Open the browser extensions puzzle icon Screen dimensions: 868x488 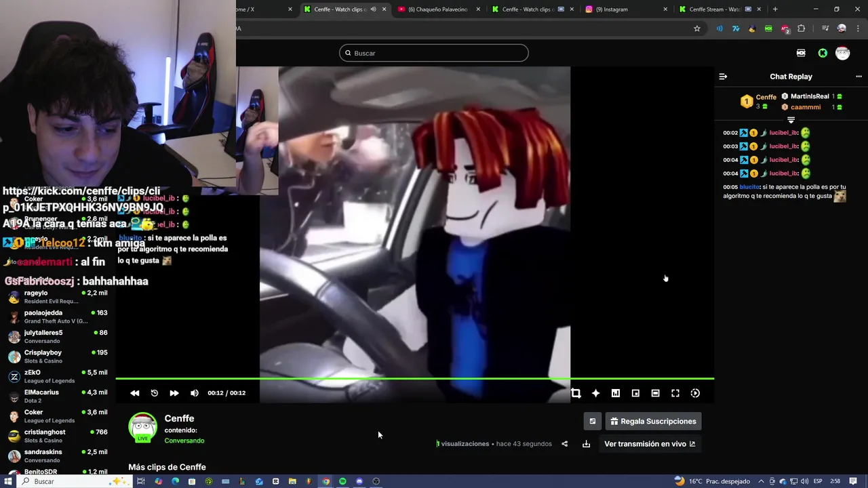click(x=801, y=28)
